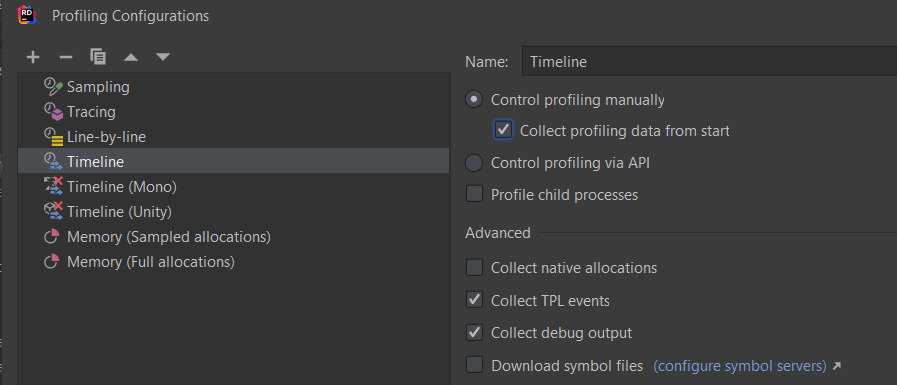Image resolution: width=897 pixels, height=385 pixels.
Task: Click the Add configuration plus icon
Action: 33,57
